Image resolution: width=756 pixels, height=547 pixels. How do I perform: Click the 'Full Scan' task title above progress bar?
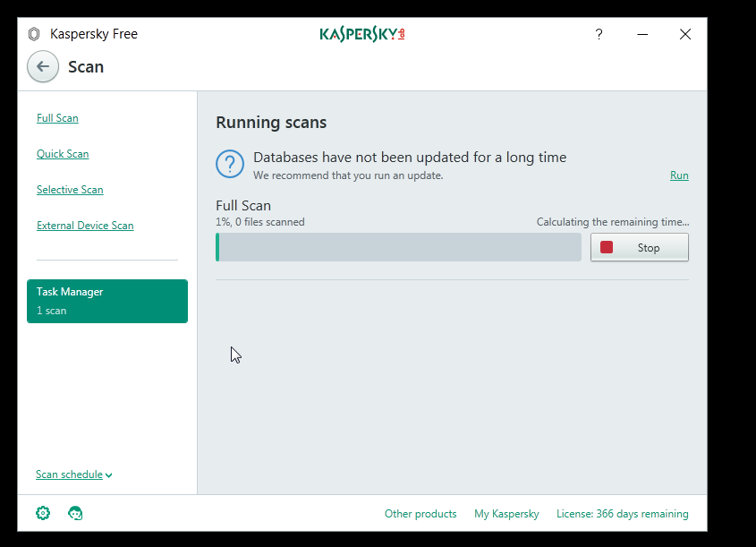coord(243,206)
